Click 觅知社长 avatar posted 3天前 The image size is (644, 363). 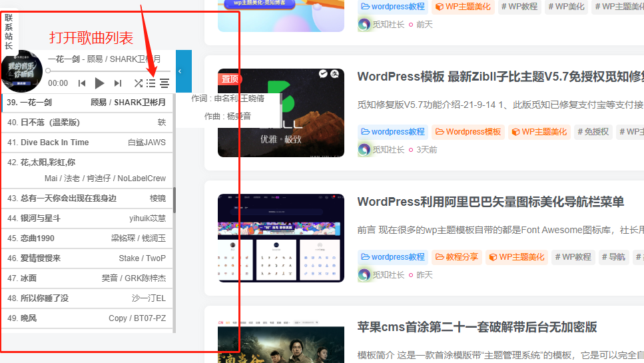click(364, 150)
